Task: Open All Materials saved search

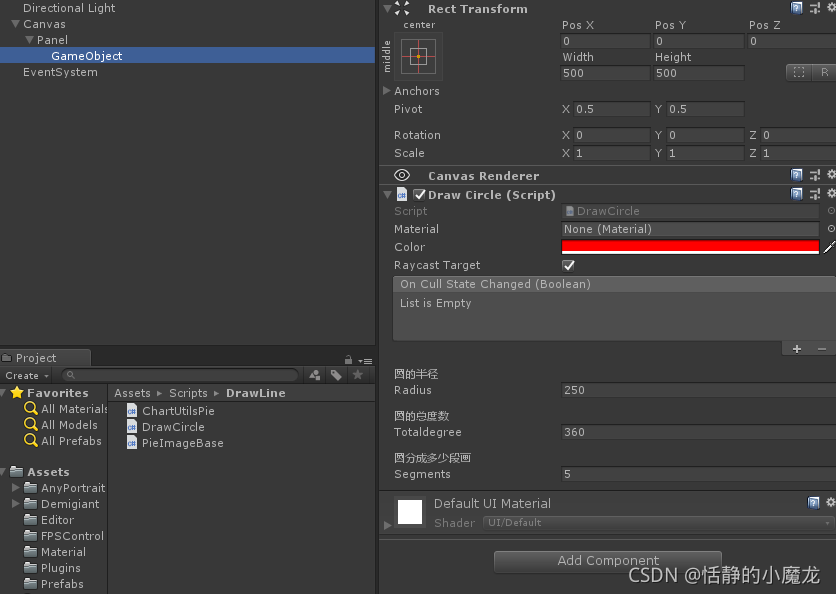Action: [66, 409]
